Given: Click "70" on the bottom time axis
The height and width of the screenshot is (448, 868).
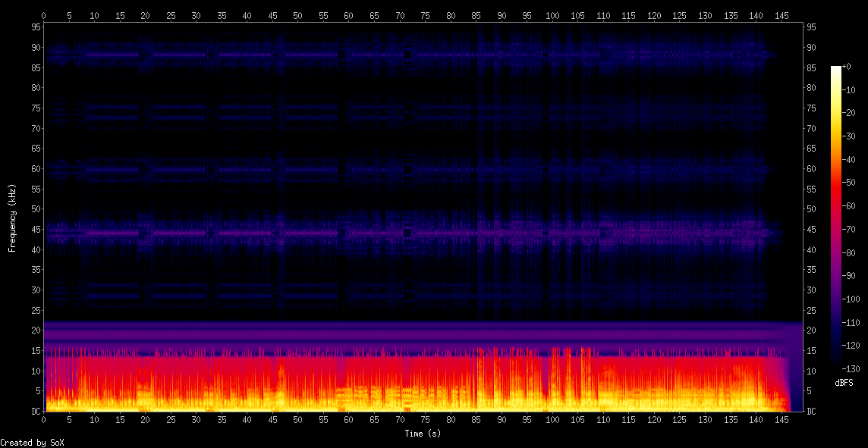Looking at the screenshot, I should tap(400, 420).
